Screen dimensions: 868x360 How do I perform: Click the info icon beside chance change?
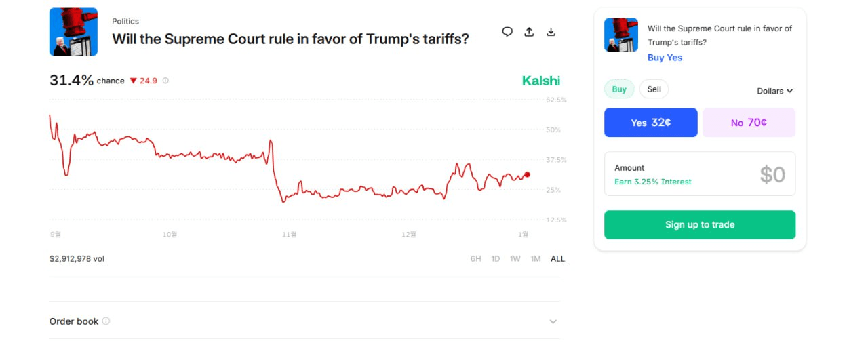[165, 81]
